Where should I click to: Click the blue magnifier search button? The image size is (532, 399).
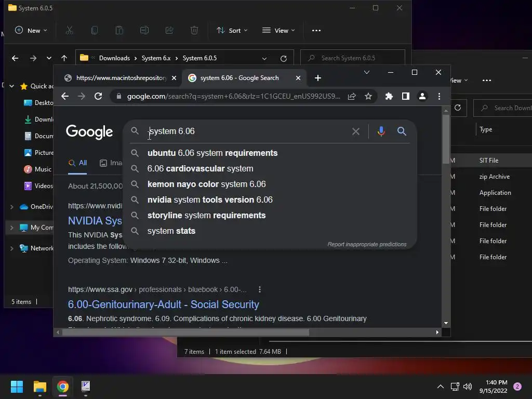[402, 131]
